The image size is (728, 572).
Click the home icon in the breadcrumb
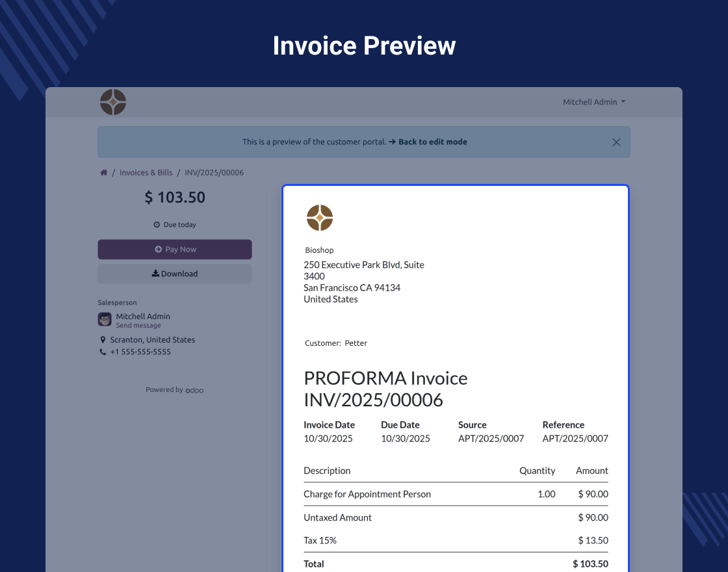(103, 173)
